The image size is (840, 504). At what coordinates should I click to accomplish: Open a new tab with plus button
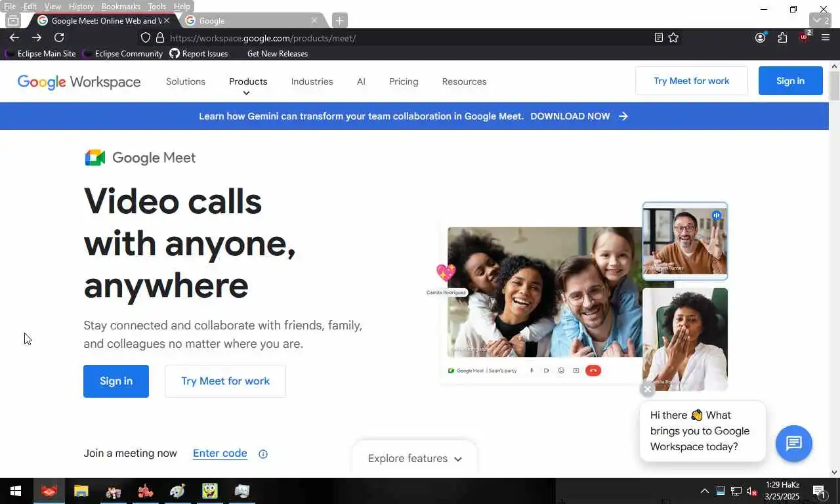pyautogui.click(x=339, y=20)
